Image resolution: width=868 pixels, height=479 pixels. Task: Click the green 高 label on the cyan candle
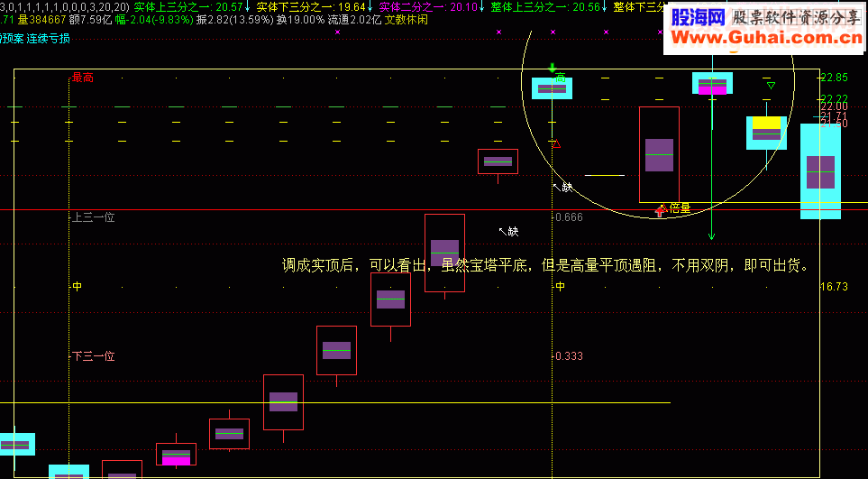click(x=561, y=78)
